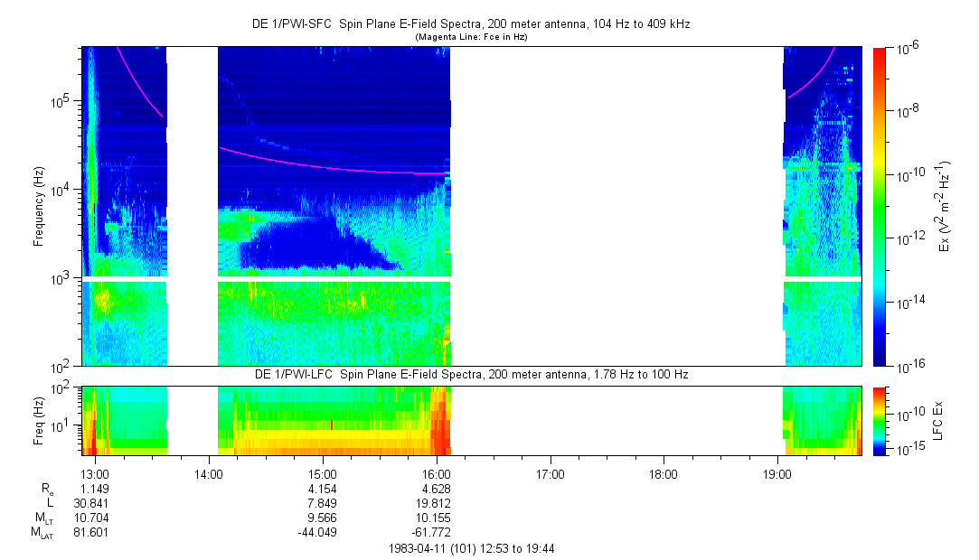Click the 15:00 time tick label
This screenshot has height=560, width=979.
323,473
